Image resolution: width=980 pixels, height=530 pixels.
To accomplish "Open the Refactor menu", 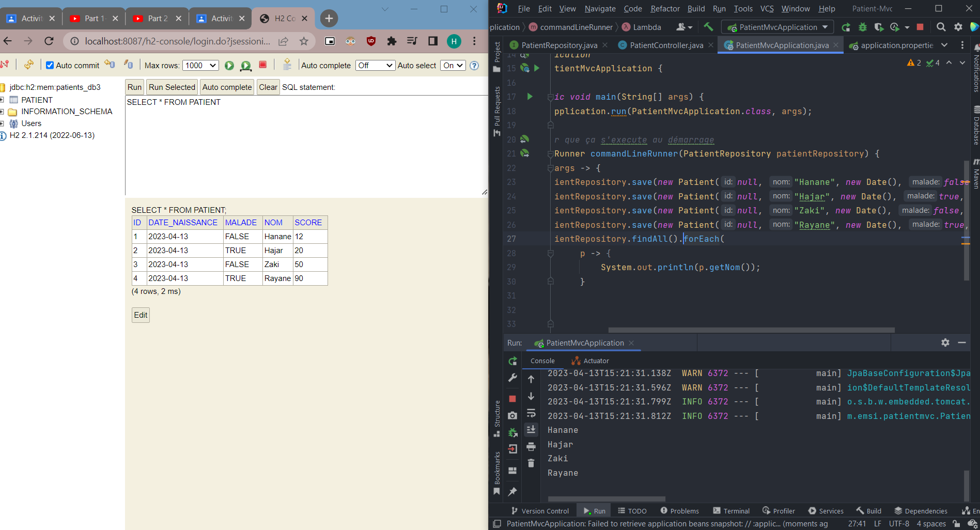I will pyautogui.click(x=665, y=9).
